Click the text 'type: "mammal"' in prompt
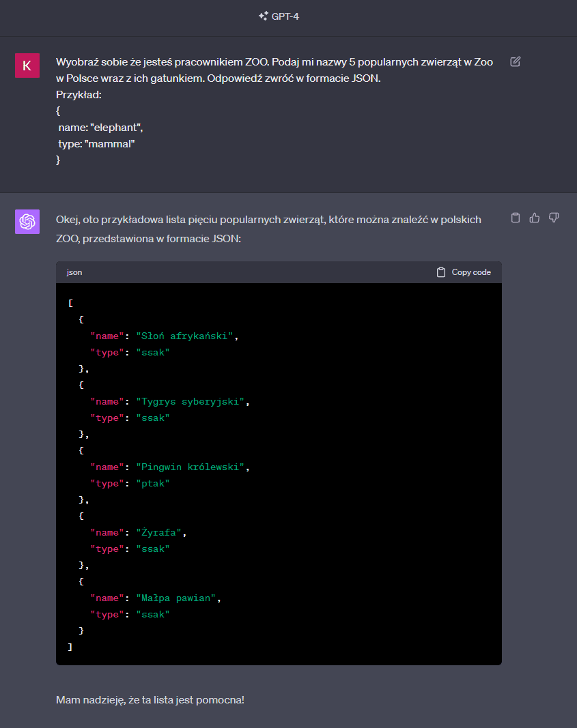This screenshot has width=577, height=728. (x=96, y=144)
